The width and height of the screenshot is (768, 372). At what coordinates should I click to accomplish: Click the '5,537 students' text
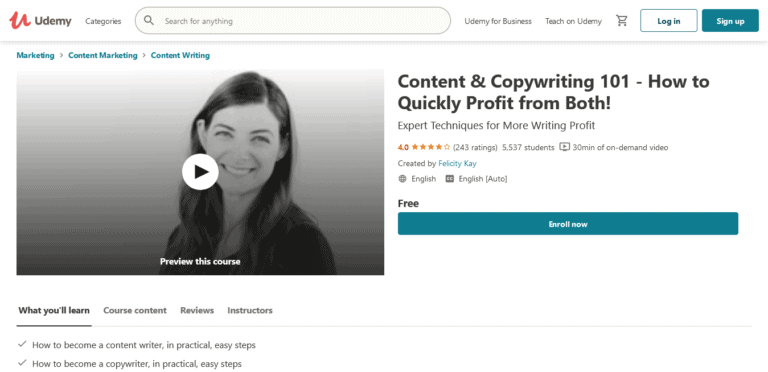point(528,147)
